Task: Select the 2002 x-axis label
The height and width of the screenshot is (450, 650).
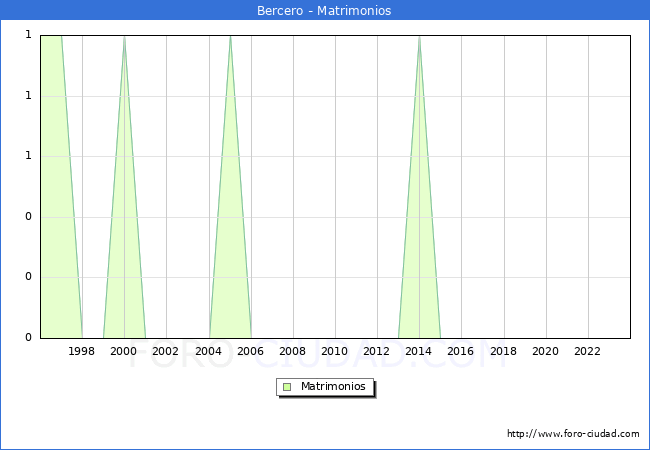Action: (x=165, y=351)
